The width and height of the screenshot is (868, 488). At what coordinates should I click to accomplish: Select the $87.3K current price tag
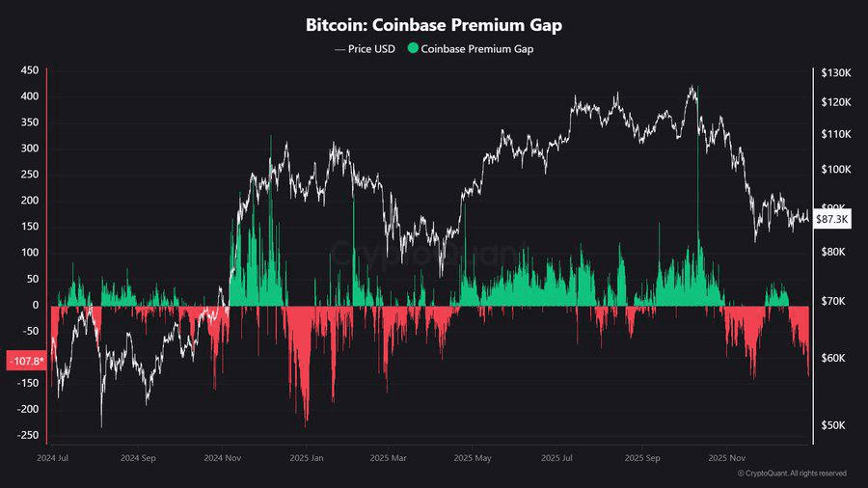point(832,219)
